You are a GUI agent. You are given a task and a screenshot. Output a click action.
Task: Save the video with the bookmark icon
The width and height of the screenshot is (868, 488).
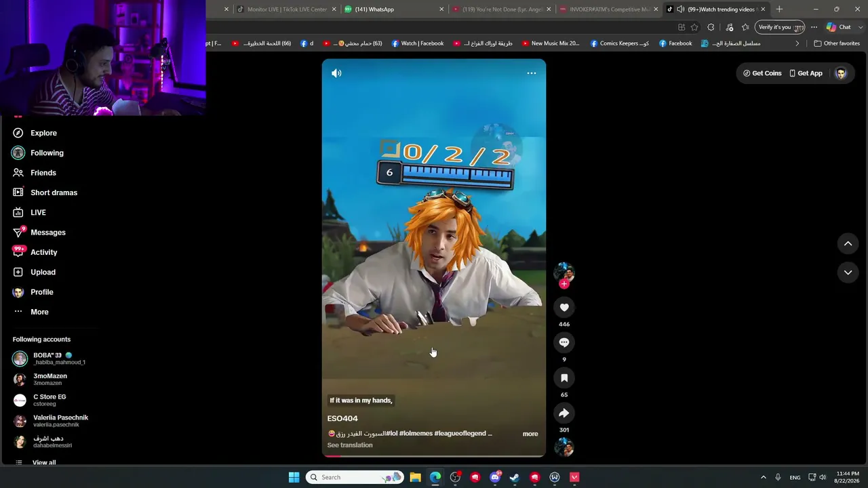(x=564, y=378)
